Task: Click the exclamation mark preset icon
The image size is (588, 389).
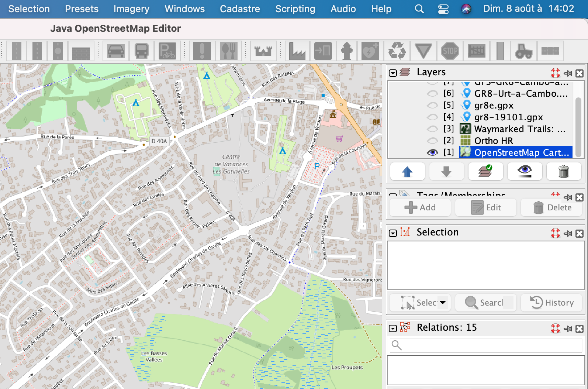Action: pyautogui.click(x=202, y=51)
